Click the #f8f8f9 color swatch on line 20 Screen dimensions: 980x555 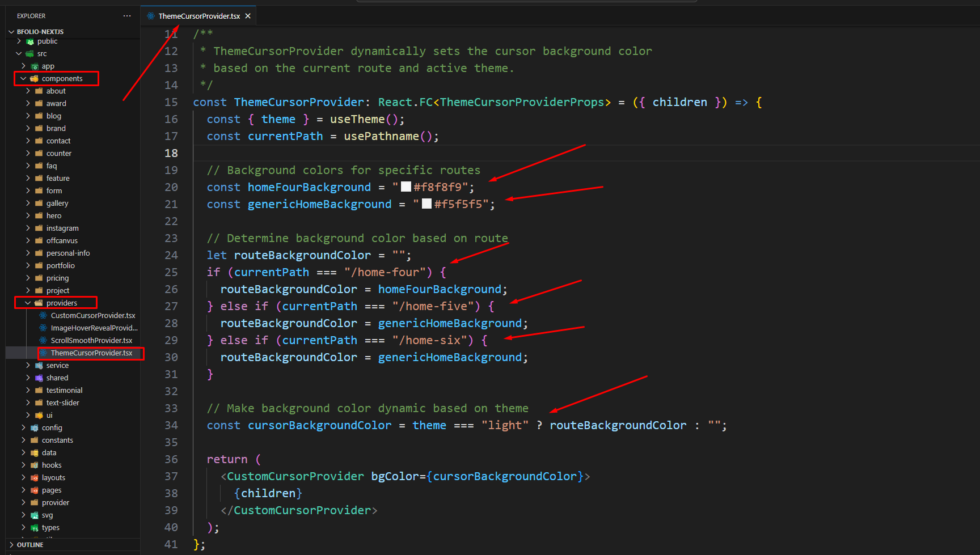406,187
